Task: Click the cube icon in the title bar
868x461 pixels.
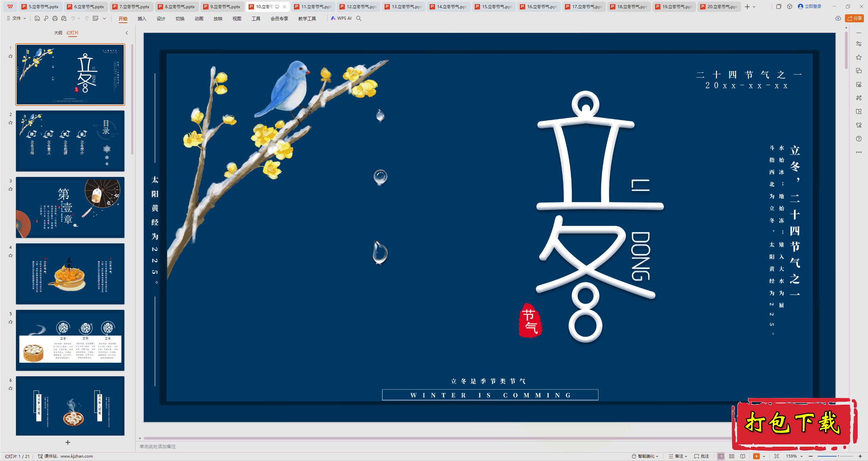Action: 790,6
